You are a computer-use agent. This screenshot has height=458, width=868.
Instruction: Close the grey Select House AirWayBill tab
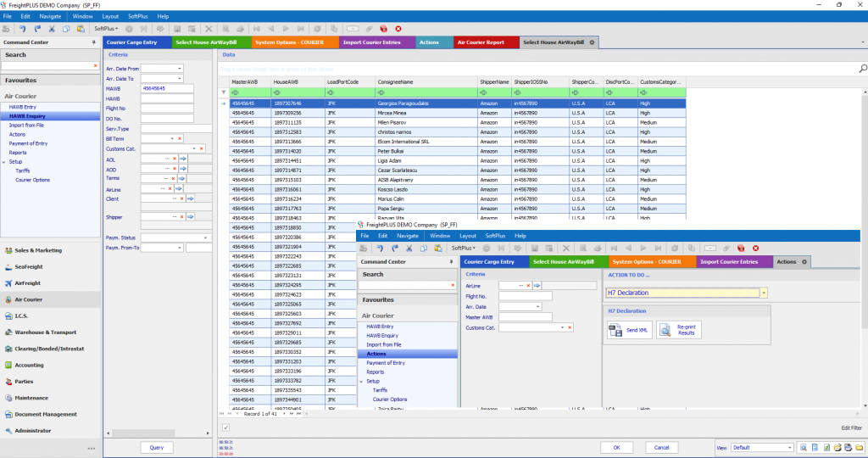click(x=592, y=42)
